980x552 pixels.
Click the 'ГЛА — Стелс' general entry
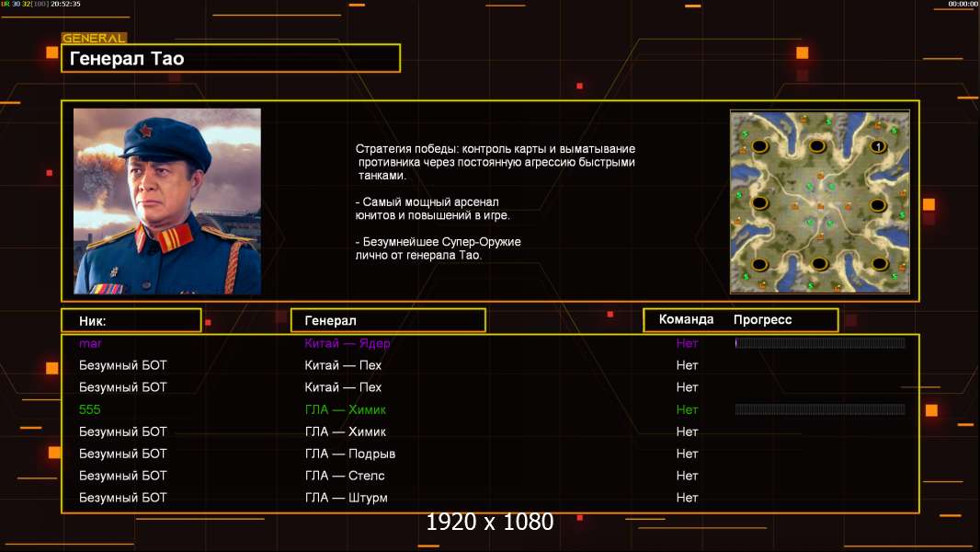pyautogui.click(x=345, y=475)
